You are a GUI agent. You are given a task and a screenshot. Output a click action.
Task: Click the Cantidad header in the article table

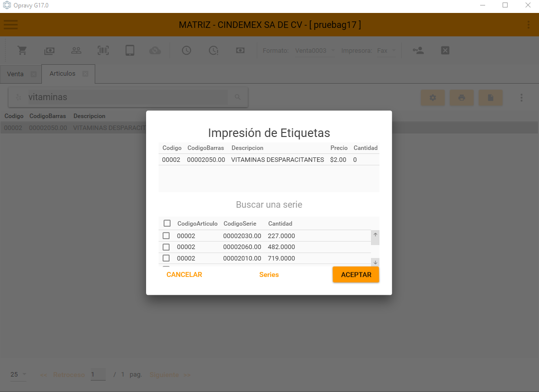[x=365, y=148]
